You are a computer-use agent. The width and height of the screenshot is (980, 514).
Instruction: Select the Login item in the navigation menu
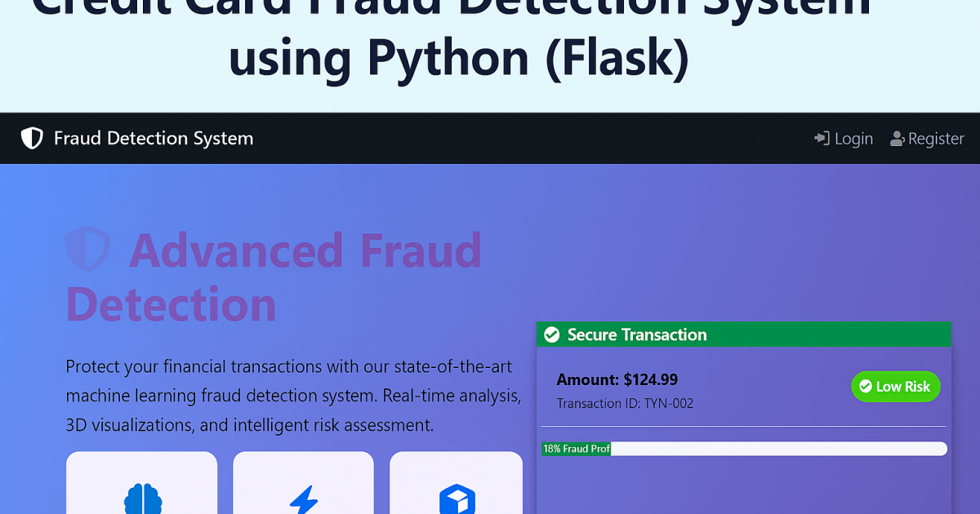844,138
